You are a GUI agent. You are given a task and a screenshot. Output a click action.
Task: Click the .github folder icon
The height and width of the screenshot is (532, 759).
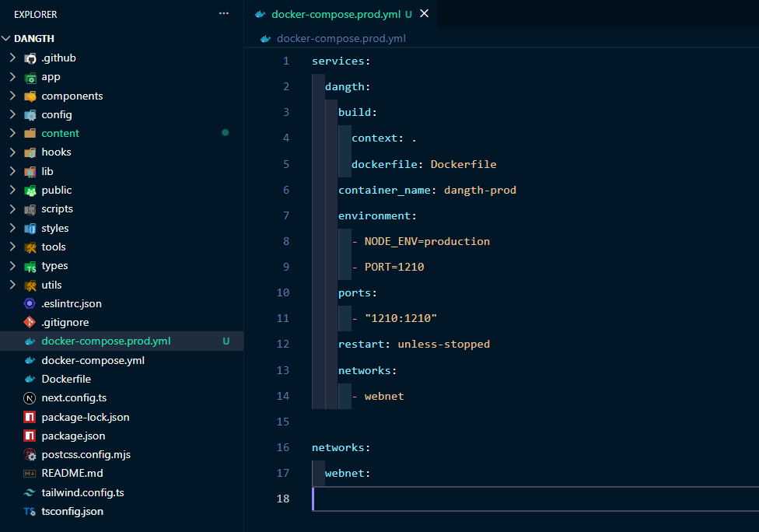(x=30, y=58)
